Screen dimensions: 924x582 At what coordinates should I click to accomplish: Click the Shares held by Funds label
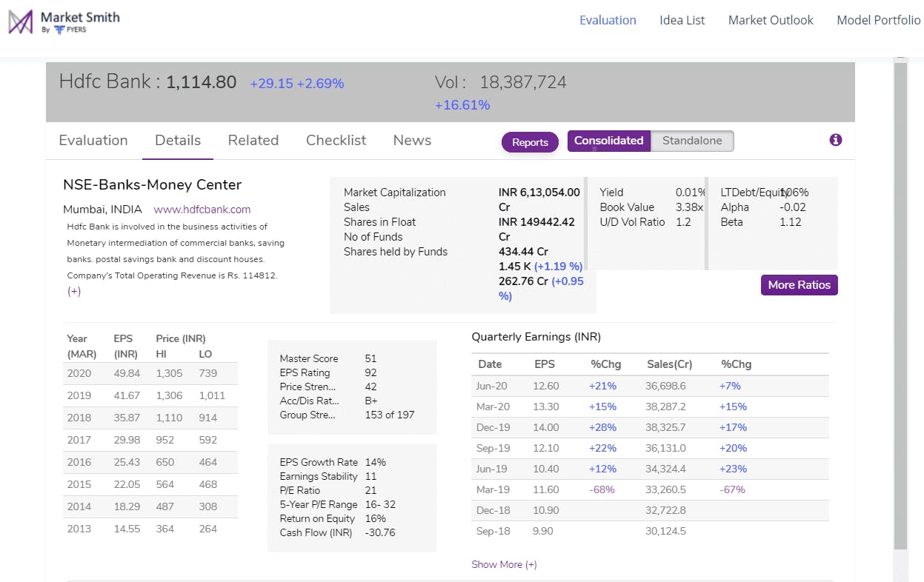point(396,252)
